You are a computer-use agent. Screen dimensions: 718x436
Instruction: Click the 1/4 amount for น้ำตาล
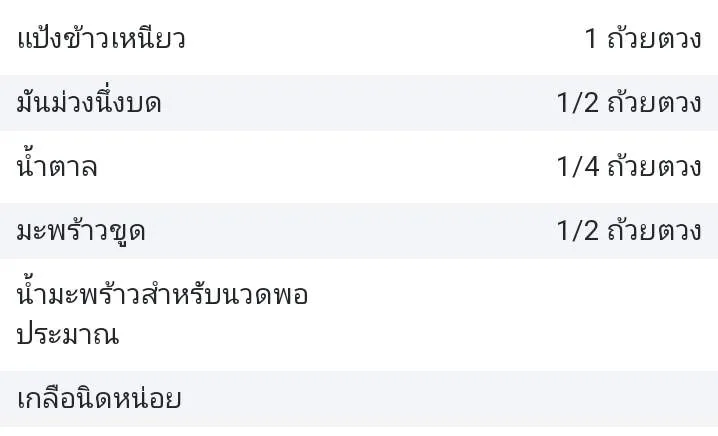[577, 167]
